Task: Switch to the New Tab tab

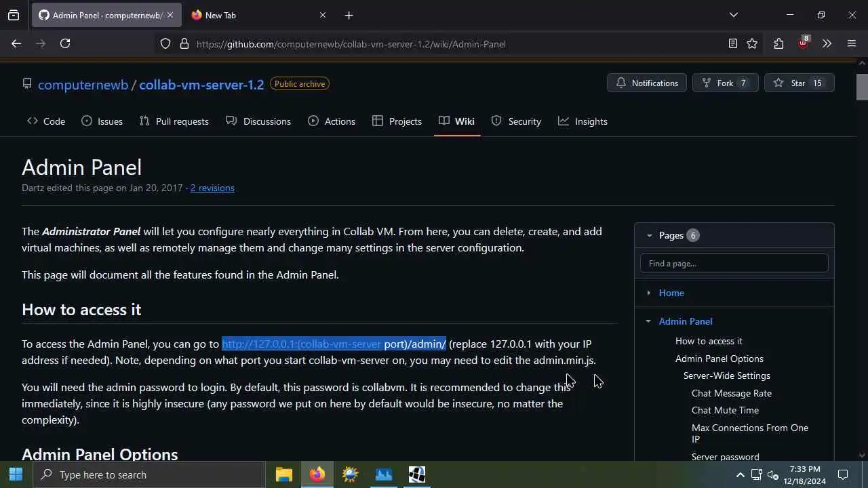Action: click(258, 15)
